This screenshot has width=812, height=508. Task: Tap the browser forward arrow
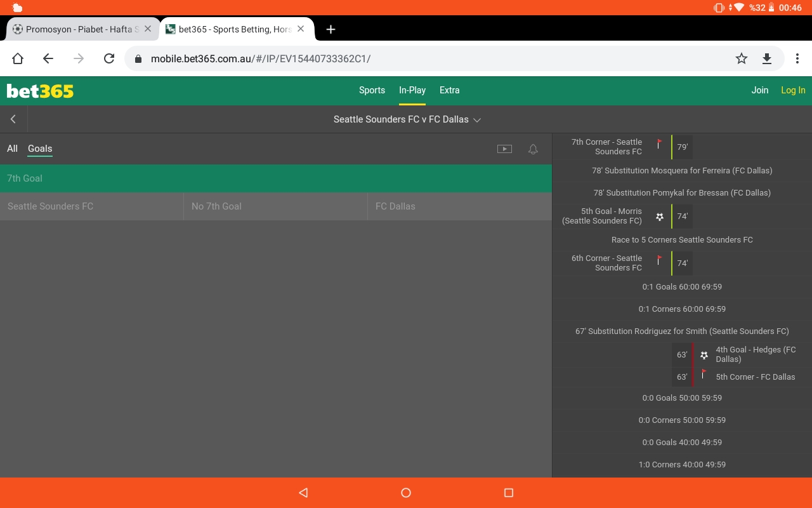pos(79,58)
